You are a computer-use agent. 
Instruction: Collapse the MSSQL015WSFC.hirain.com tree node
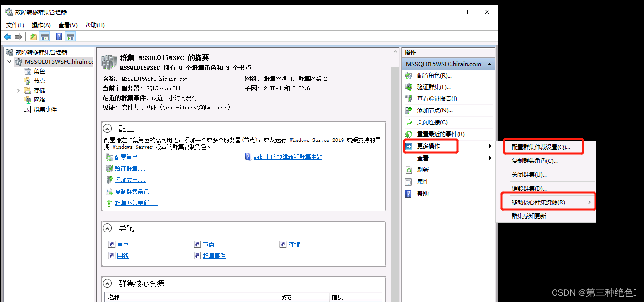(x=10, y=61)
